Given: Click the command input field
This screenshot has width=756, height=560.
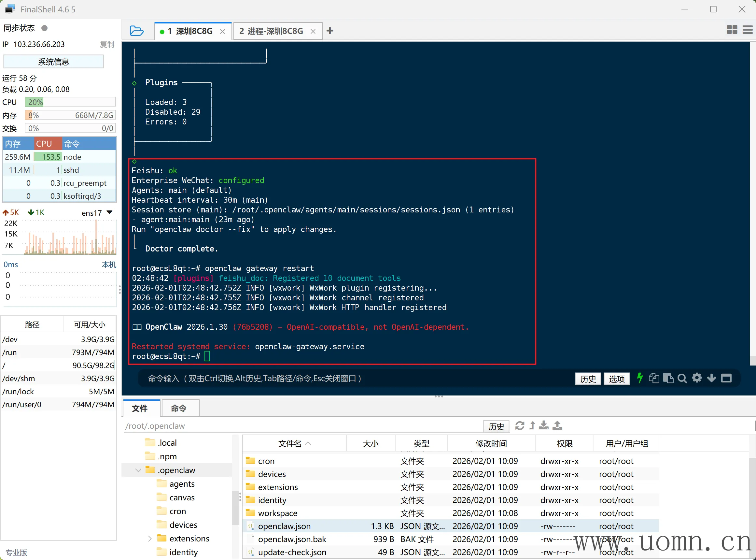Looking at the screenshot, I should click(339, 378).
